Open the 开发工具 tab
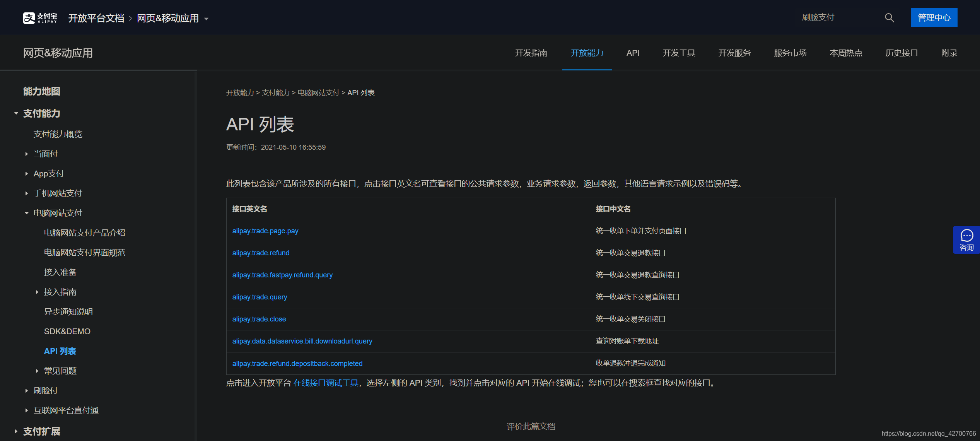This screenshot has height=441, width=980. (679, 53)
